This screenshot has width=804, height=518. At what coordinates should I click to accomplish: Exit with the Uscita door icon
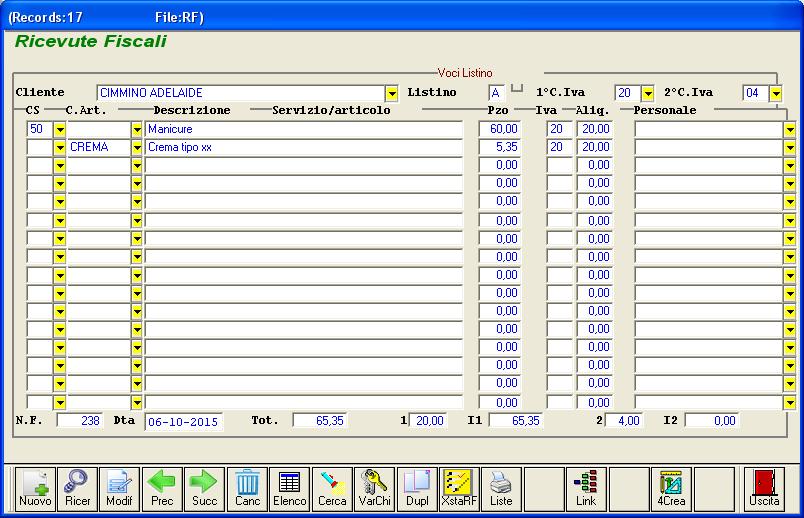(x=764, y=489)
